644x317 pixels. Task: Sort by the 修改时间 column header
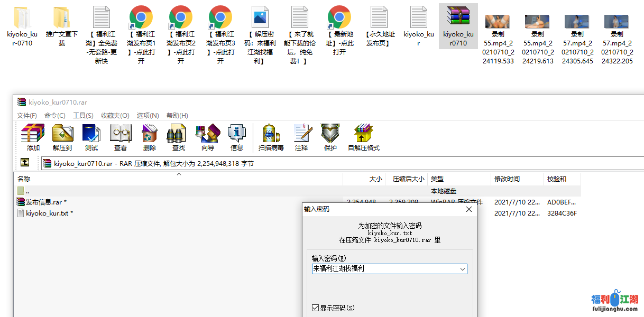[x=507, y=179]
